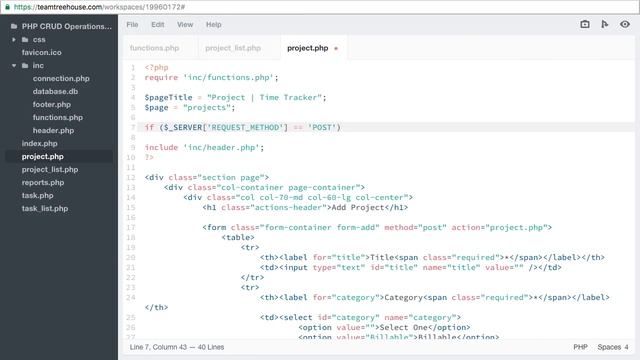Click the lock icon in the address bar
Viewport: 640px width, 360px height.
(x=7, y=7)
